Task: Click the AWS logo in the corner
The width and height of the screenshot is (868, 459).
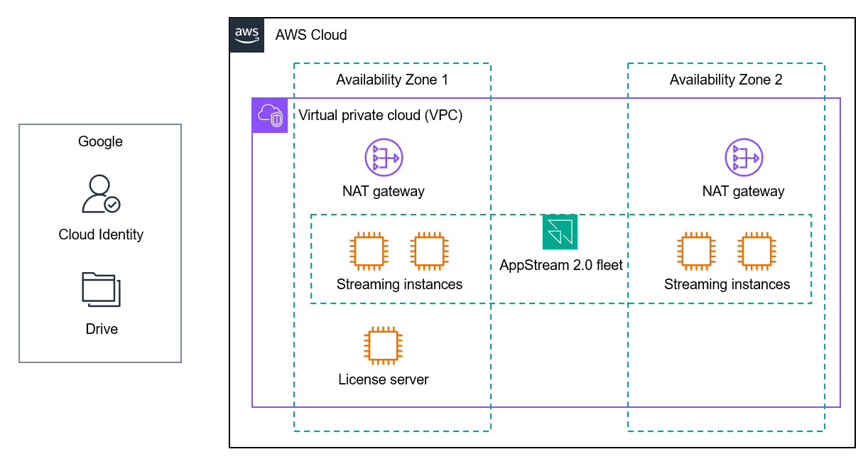Action: pyautogui.click(x=246, y=34)
